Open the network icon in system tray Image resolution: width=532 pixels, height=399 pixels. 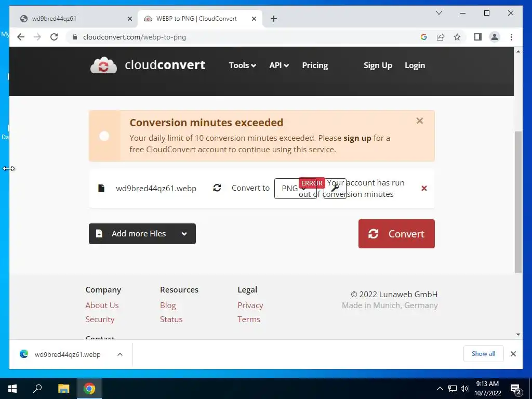click(453, 389)
